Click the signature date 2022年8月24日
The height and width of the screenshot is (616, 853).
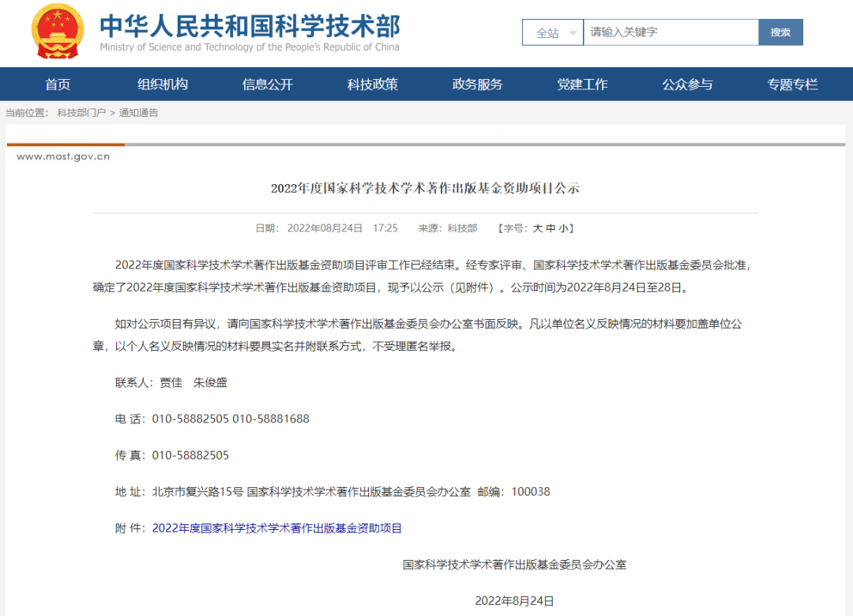click(515, 601)
